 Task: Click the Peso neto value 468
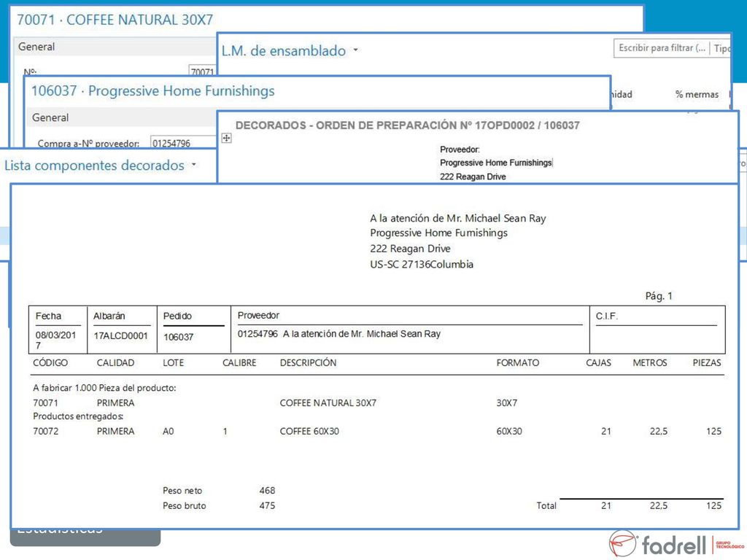tap(267, 491)
